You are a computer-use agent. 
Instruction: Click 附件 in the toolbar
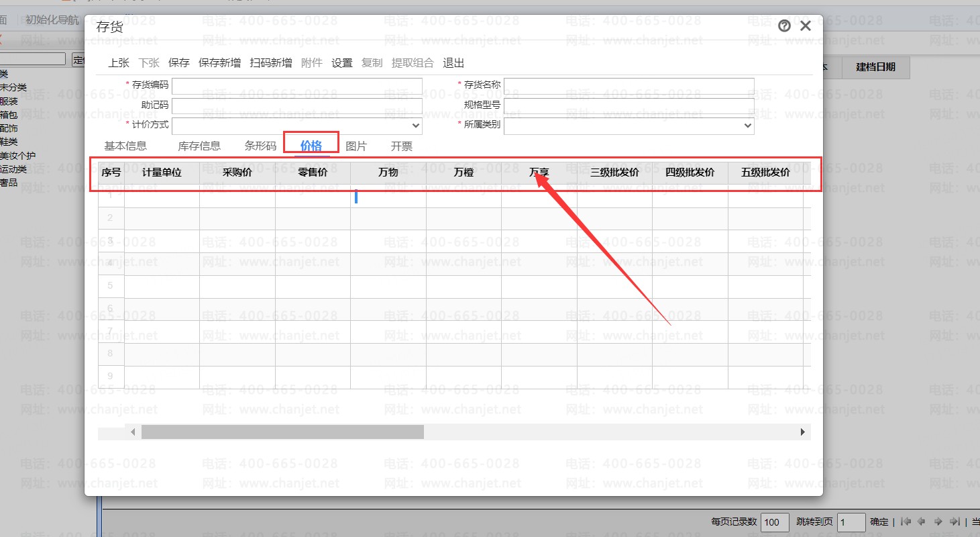pyautogui.click(x=312, y=63)
